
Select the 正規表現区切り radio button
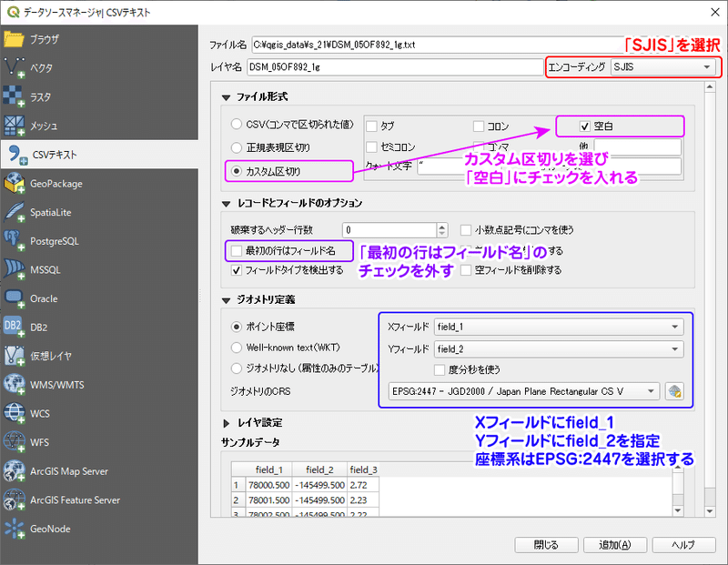(x=237, y=147)
